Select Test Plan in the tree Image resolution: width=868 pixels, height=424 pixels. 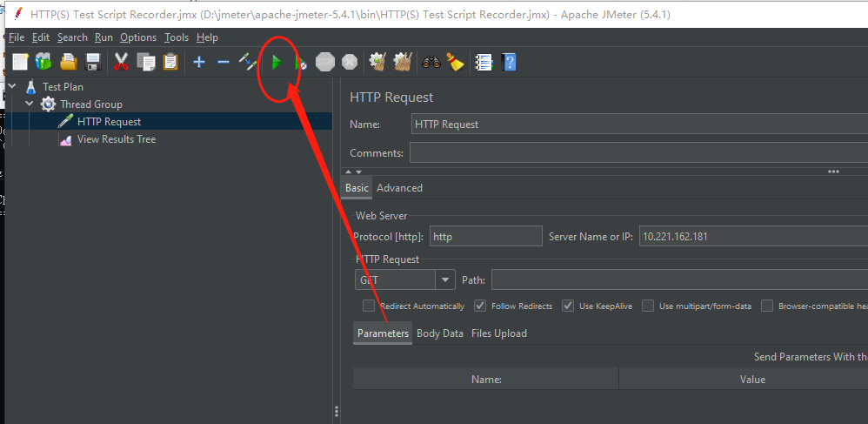coord(63,87)
